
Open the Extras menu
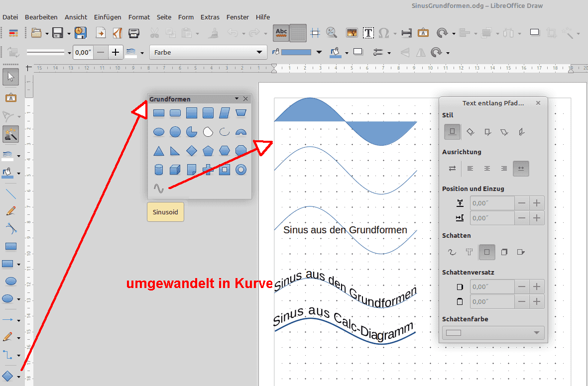tap(210, 17)
